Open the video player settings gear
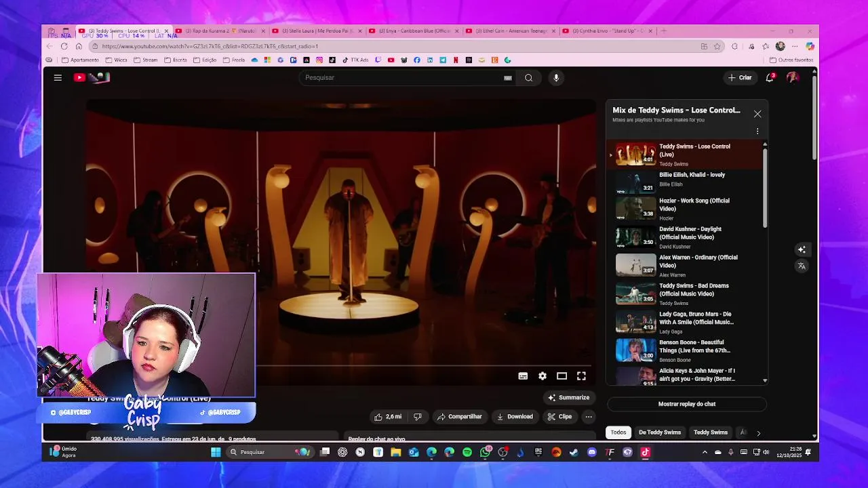Viewport: 868px width, 488px height. pos(542,376)
